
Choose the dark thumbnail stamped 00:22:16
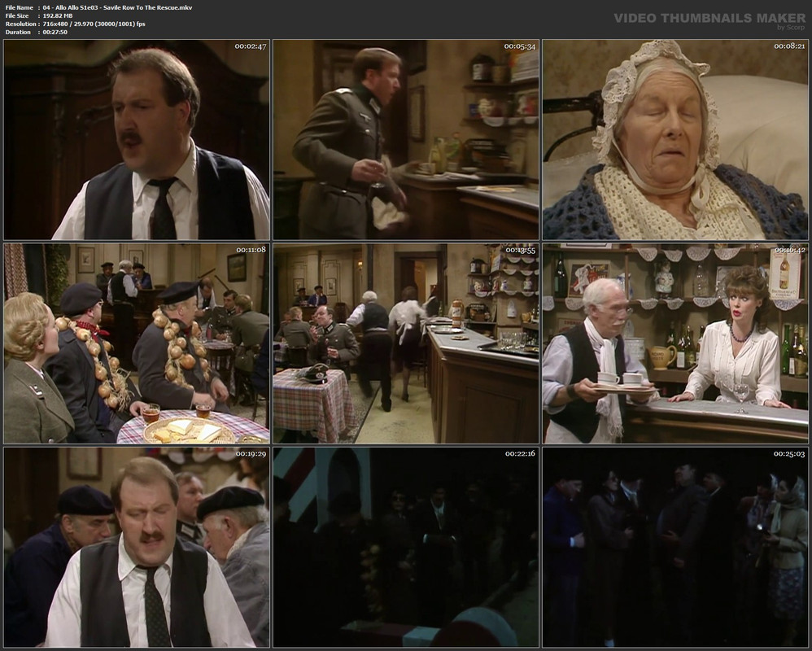point(406,548)
